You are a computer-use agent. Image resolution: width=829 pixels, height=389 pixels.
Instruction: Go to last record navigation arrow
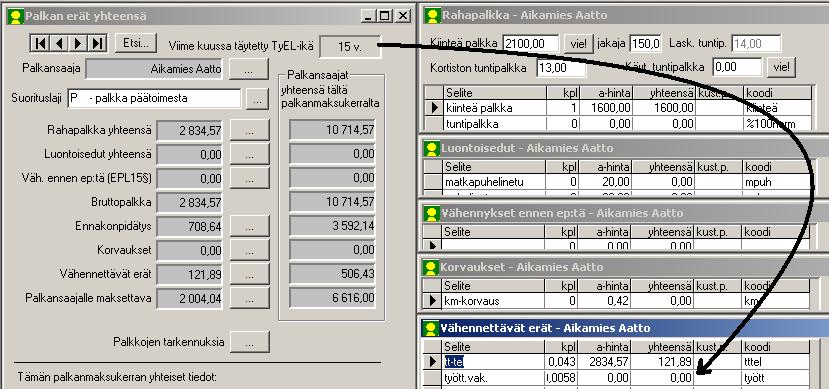pos(97,43)
